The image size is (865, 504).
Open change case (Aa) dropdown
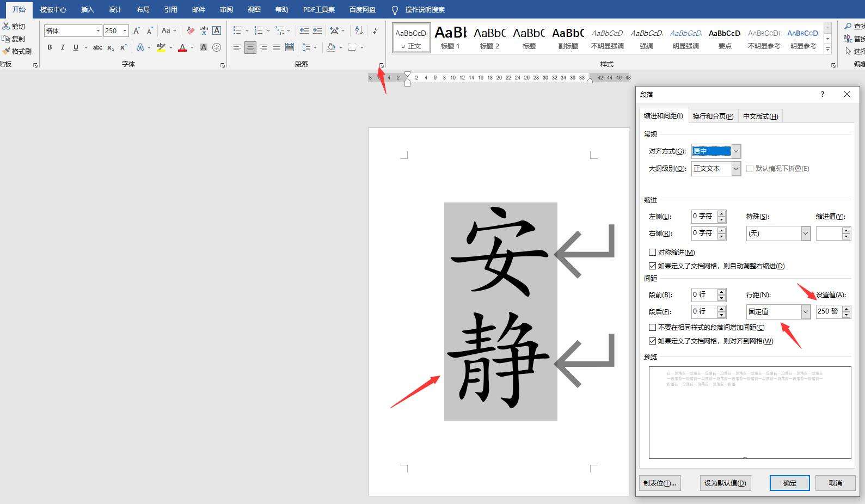(169, 30)
